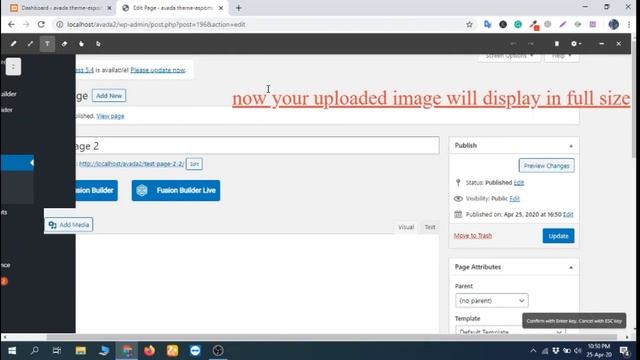The height and width of the screenshot is (360, 640).
Task: Open the Parent page dropdown
Action: pos(492,300)
